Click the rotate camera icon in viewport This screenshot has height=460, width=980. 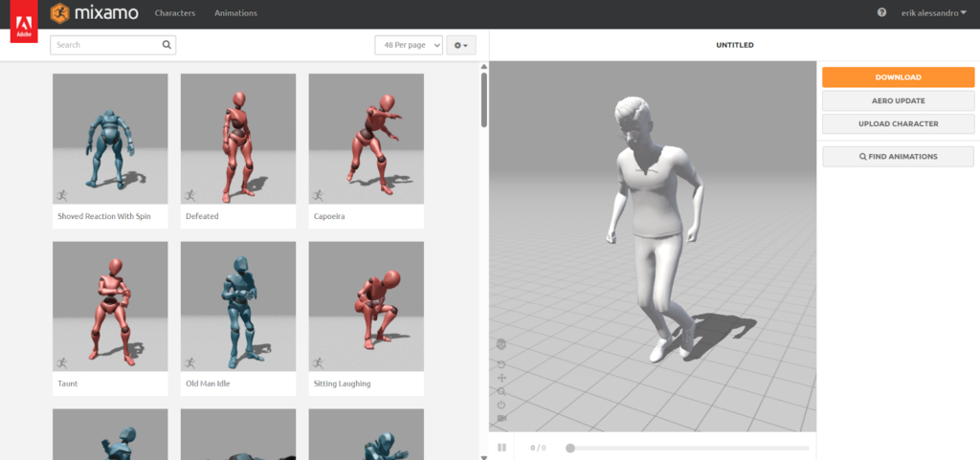(501, 363)
